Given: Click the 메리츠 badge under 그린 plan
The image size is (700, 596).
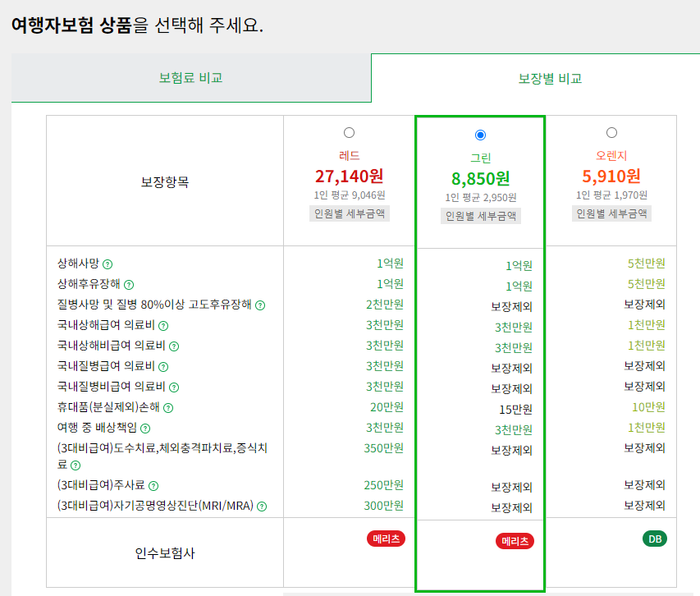Looking at the screenshot, I should click(515, 540).
